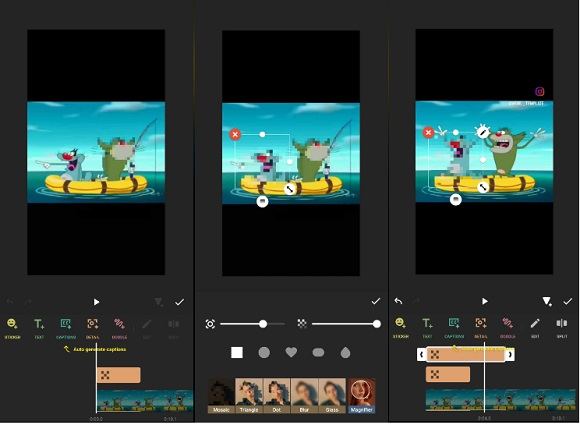Choose heart mosaic shape

(x=291, y=352)
